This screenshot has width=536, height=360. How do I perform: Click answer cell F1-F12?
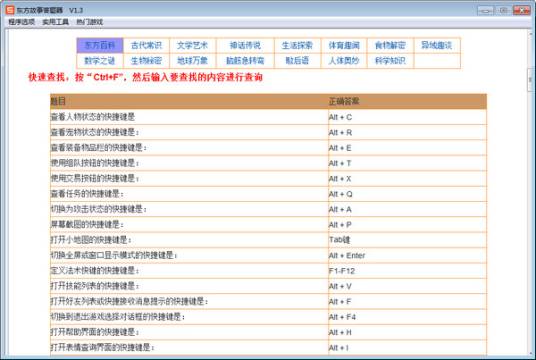click(407, 271)
